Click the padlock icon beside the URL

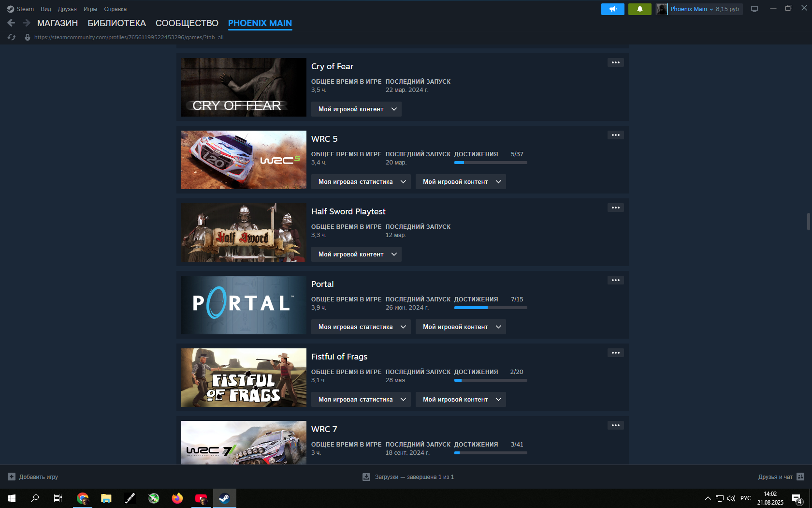point(28,37)
